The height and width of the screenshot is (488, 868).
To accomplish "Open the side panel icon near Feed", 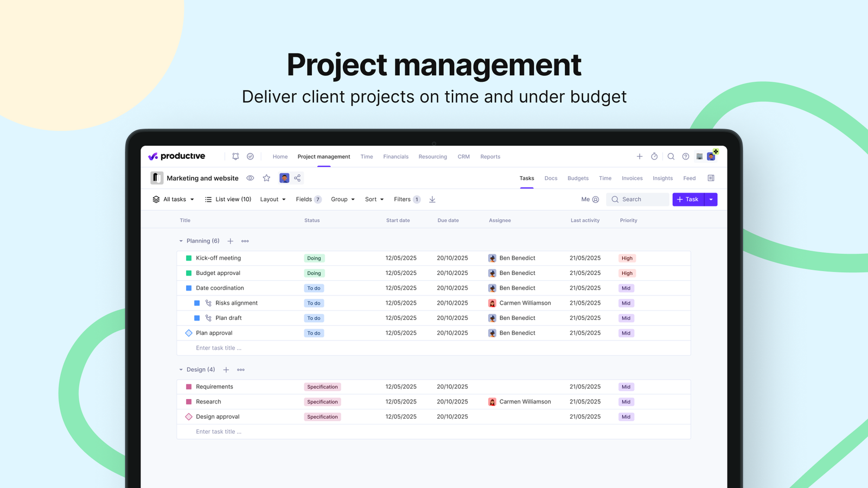I will tap(711, 178).
